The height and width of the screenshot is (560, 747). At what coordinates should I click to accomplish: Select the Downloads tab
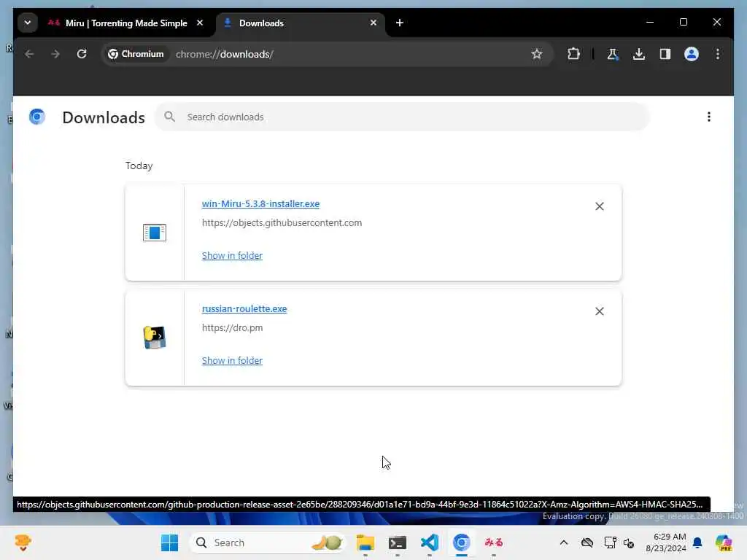[x=300, y=23]
